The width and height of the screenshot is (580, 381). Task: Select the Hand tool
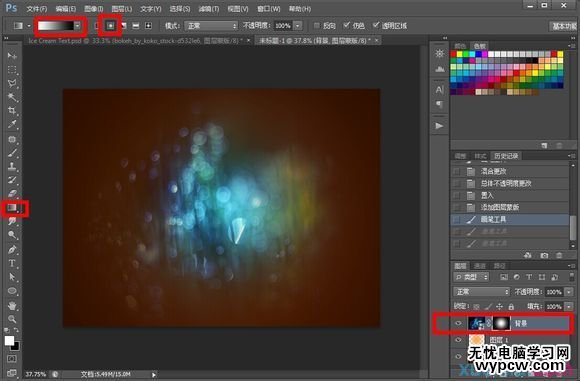[12, 306]
